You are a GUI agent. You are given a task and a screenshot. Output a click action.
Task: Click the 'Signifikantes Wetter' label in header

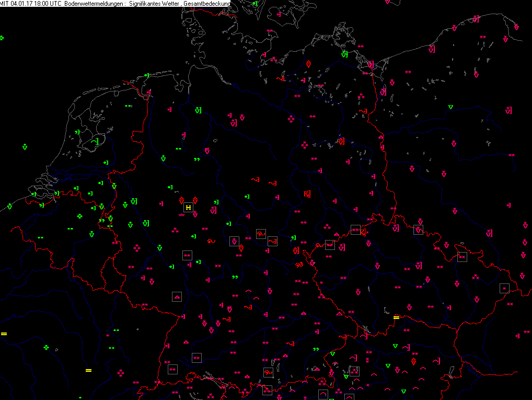pyautogui.click(x=154, y=3)
